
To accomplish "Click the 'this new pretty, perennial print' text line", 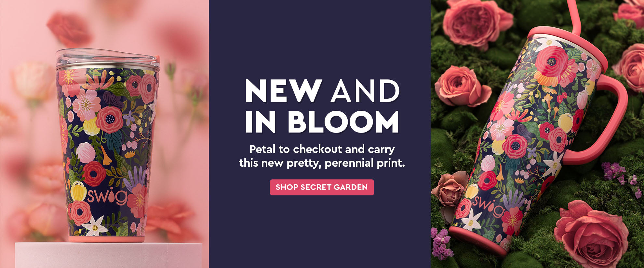I will 322,163.
